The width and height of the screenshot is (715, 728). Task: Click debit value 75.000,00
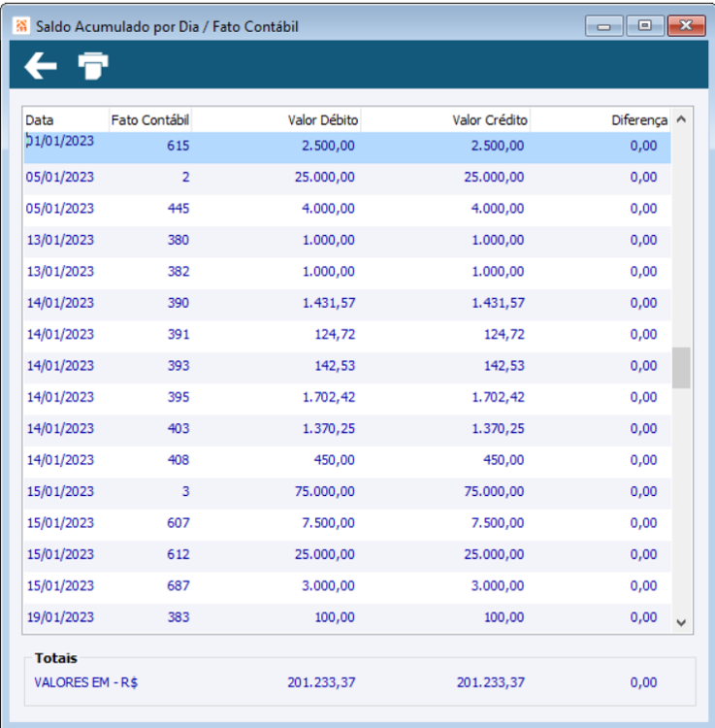point(325,492)
